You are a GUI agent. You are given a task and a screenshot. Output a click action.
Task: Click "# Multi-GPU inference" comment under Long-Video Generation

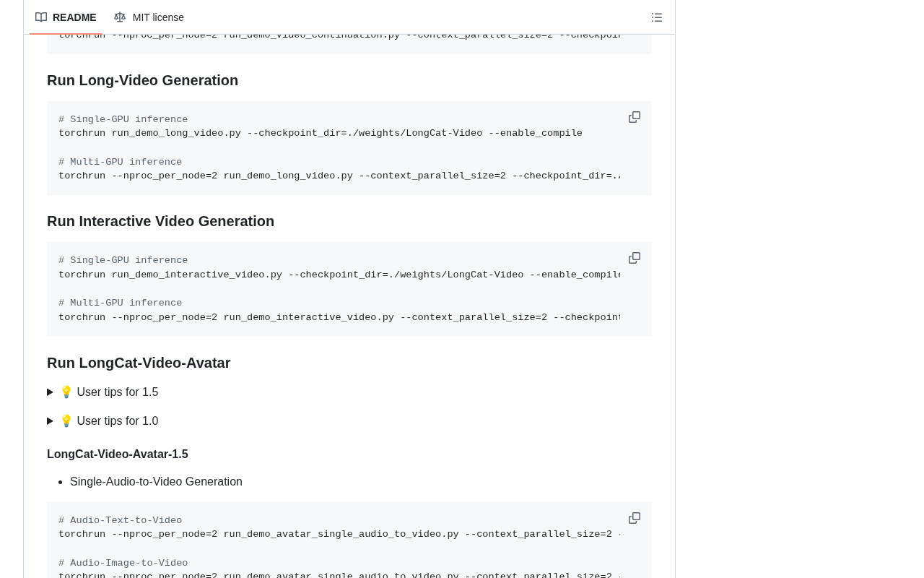(120, 162)
